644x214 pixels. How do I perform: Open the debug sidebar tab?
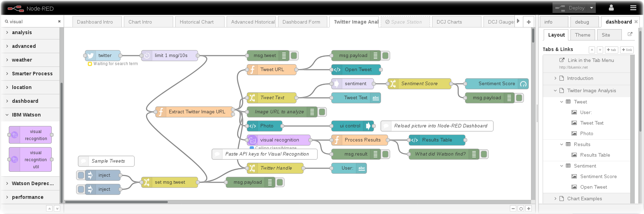pos(582,22)
